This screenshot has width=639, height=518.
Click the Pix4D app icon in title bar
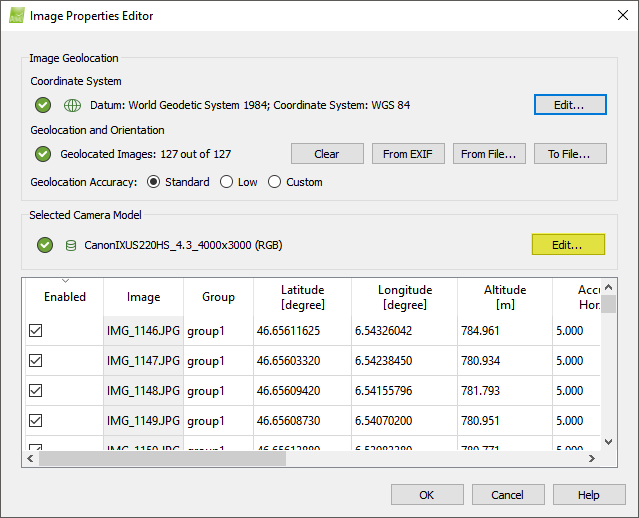click(x=16, y=16)
